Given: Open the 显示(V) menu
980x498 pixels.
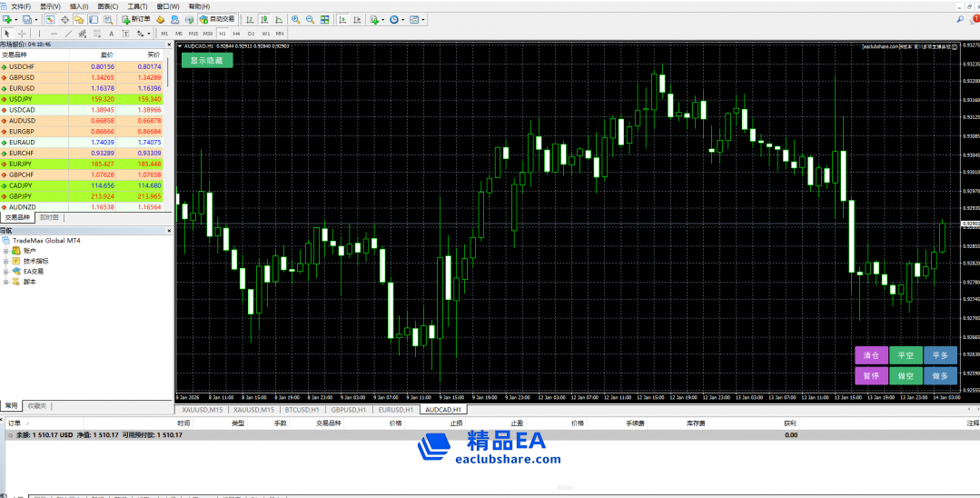Looking at the screenshot, I should click(x=50, y=6).
